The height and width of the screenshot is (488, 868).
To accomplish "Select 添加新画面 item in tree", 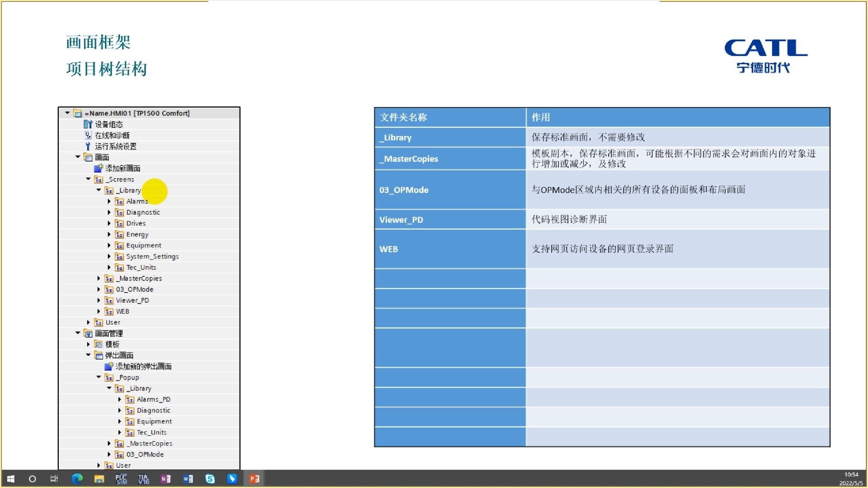I will coord(123,169).
